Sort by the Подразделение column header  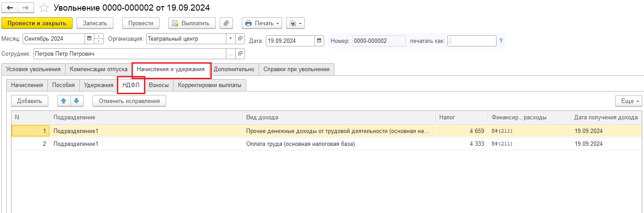(x=146, y=118)
